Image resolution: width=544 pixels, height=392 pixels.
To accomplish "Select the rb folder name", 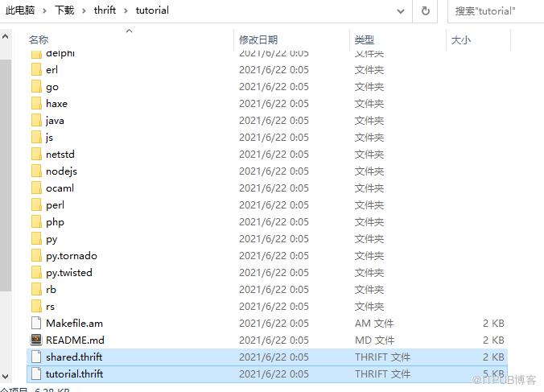I will click(x=51, y=289).
